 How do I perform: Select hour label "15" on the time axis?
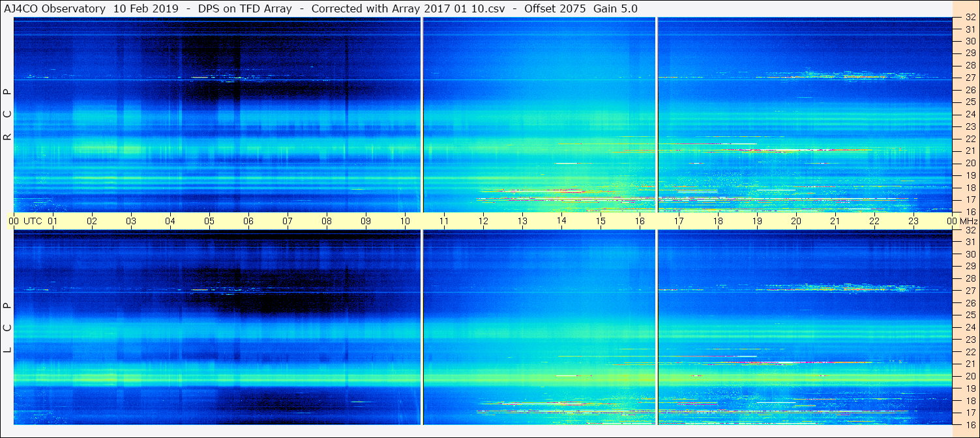[x=601, y=221]
